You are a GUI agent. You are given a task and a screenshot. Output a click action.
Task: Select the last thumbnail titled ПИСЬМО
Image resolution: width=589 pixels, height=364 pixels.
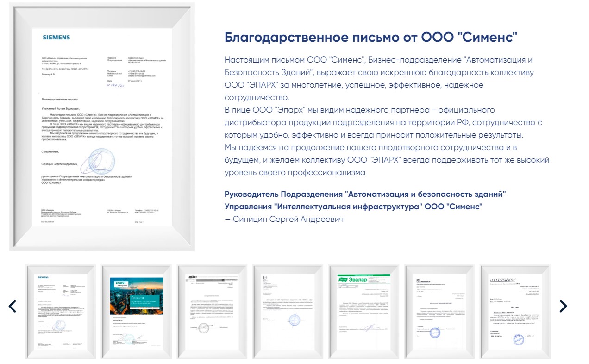pyautogui.click(x=515, y=311)
